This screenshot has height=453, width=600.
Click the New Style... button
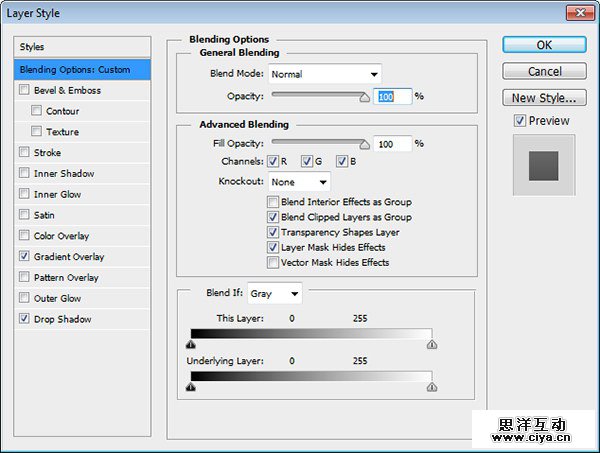543,98
